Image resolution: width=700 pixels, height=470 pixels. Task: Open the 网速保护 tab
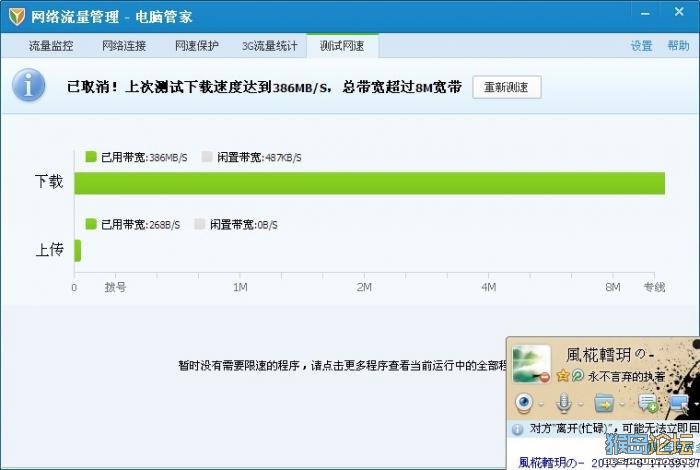[x=196, y=46]
